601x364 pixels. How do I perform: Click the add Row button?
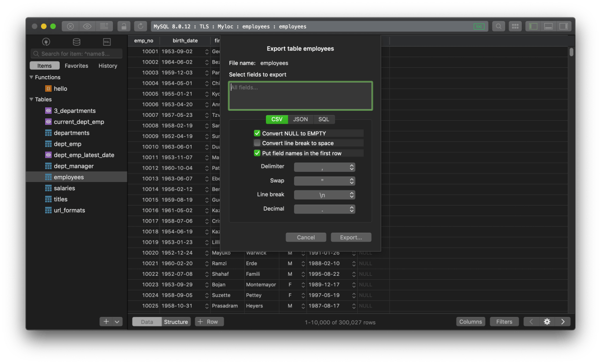click(x=209, y=322)
